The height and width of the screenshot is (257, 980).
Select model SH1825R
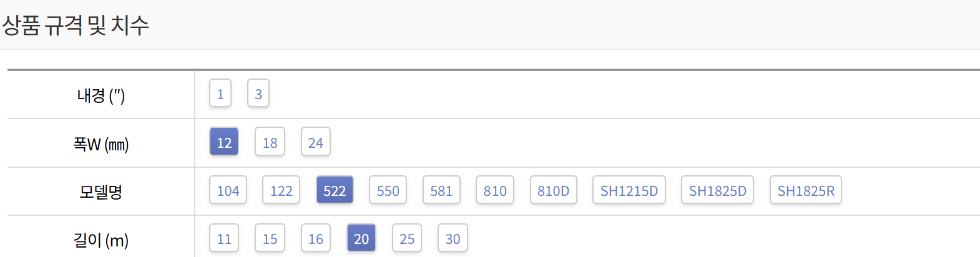806,190
